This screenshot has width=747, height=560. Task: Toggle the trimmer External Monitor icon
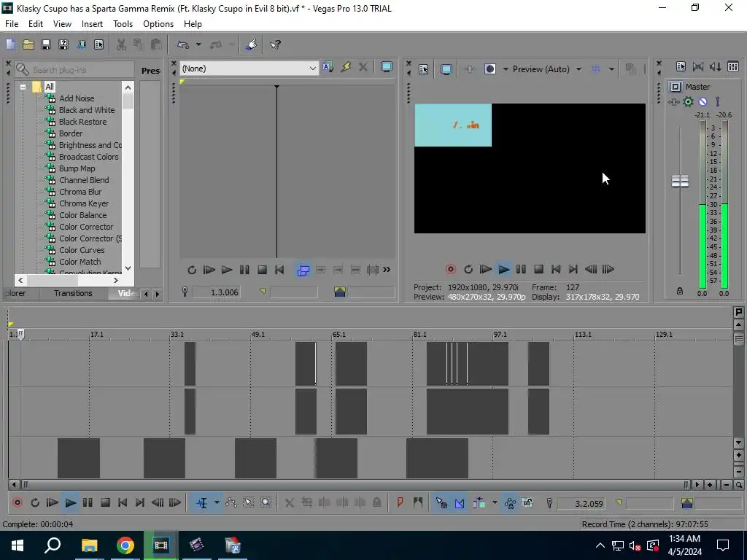(387, 67)
